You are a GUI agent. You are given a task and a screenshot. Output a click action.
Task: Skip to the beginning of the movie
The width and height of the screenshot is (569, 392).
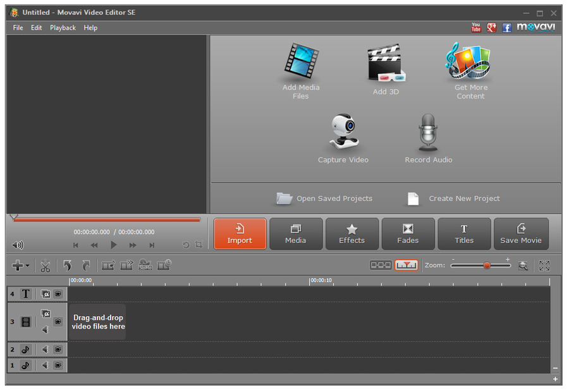[x=75, y=245]
